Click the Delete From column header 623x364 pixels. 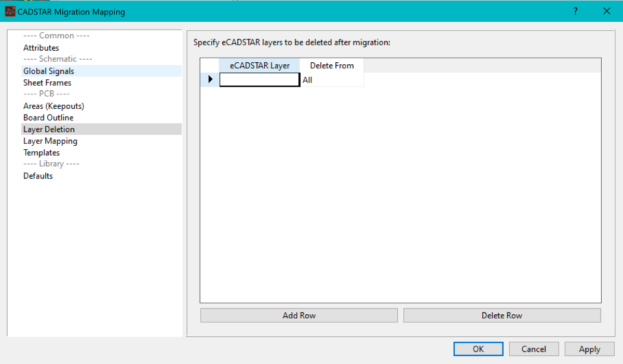coord(332,66)
